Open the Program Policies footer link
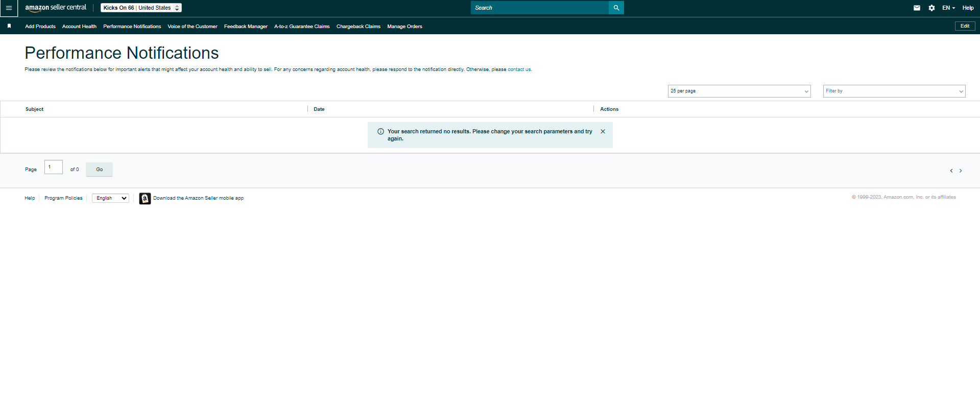Viewport: 980px width, 406px height. pos(63,198)
